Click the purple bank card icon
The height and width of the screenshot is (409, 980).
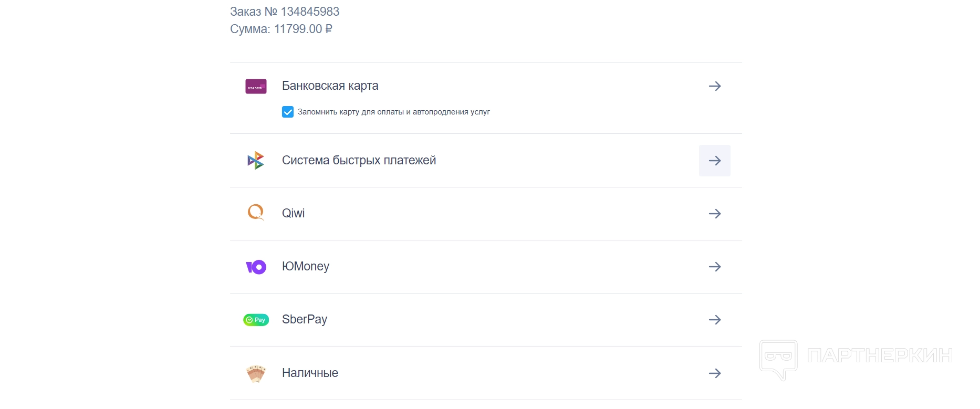pyautogui.click(x=256, y=87)
